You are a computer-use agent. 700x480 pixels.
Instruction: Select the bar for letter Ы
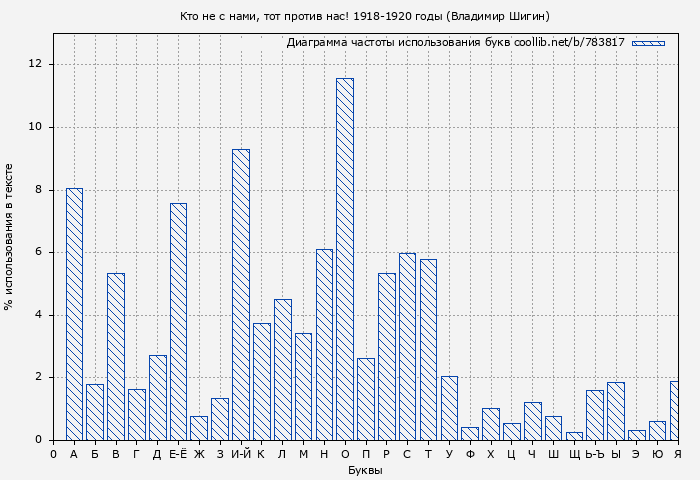pos(616,411)
